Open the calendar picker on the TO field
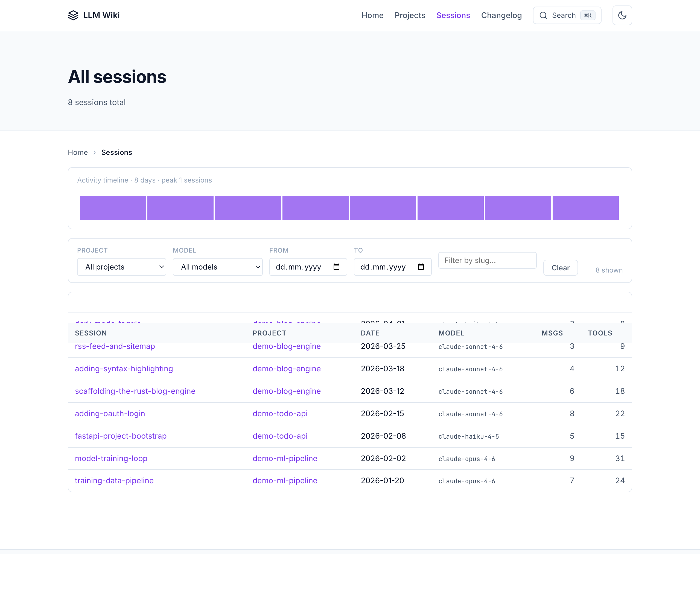700x602 pixels. coord(421,267)
